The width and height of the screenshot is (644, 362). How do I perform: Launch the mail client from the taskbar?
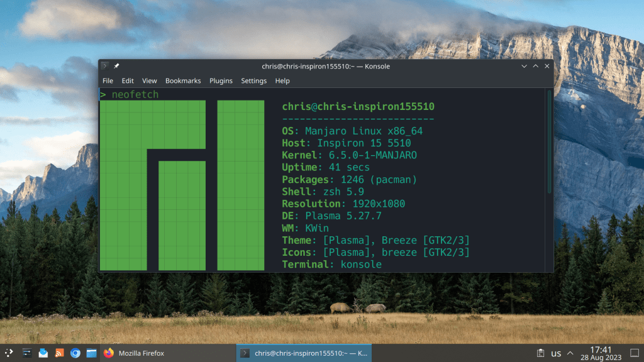pyautogui.click(x=43, y=353)
